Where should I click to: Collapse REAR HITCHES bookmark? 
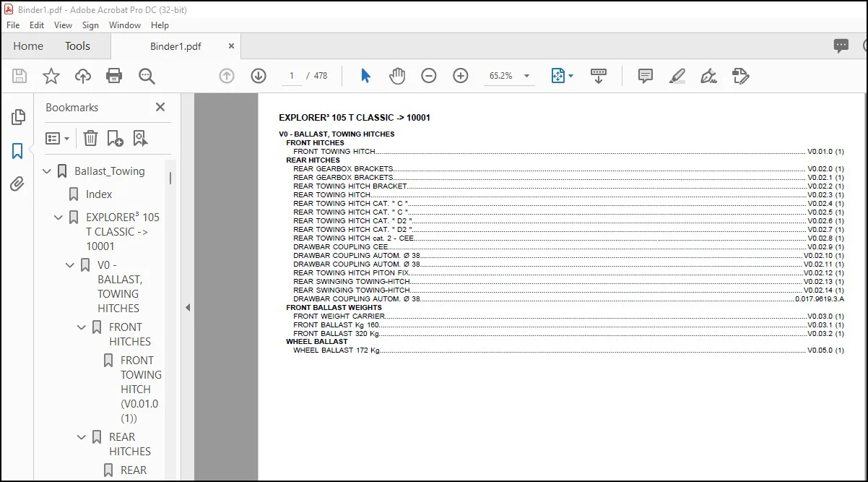click(x=82, y=437)
